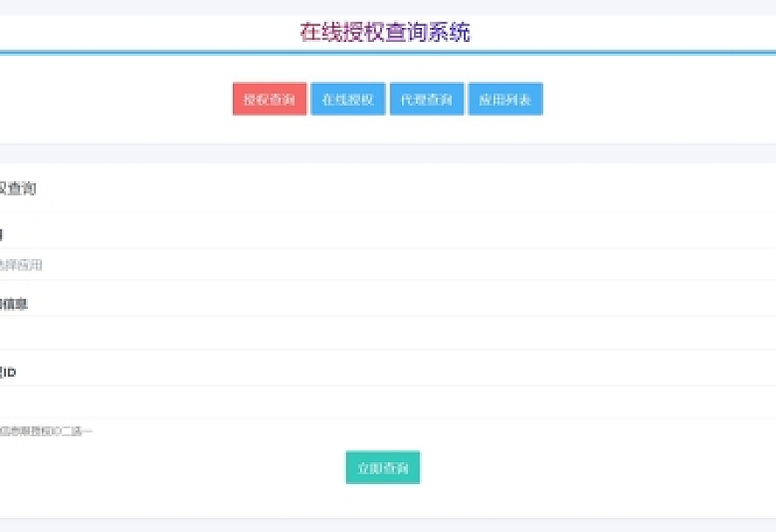Image resolution: width=776 pixels, height=532 pixels.
Task: Click the 立即查询 query button
Action: 383,467
